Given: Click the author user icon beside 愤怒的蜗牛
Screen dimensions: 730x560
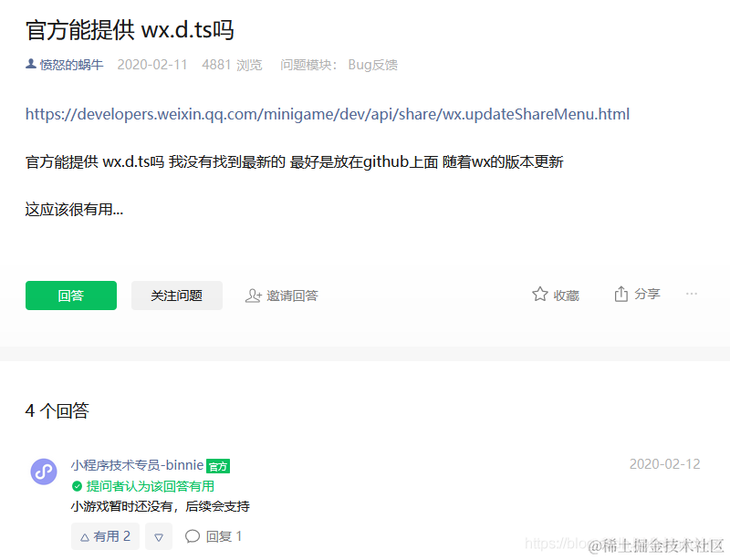Looking at the screenshot, I should (31, 64).
